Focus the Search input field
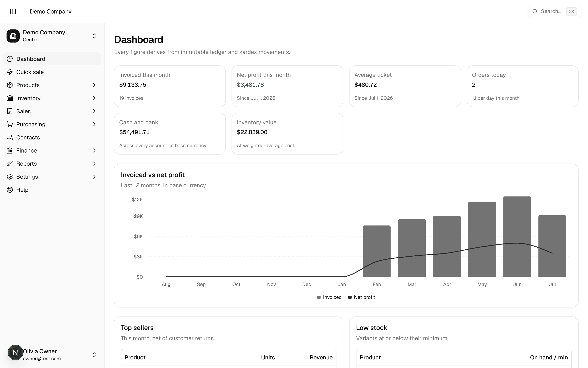588x368 pixels. coord(554,11)
